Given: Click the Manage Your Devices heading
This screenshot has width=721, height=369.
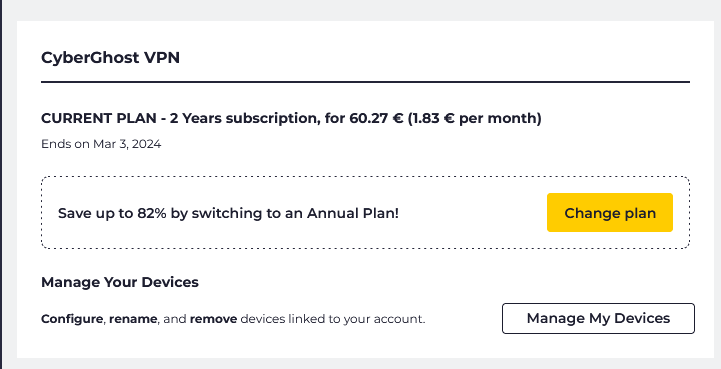Looking at the screenshot, I should click(x=120, y=282).
